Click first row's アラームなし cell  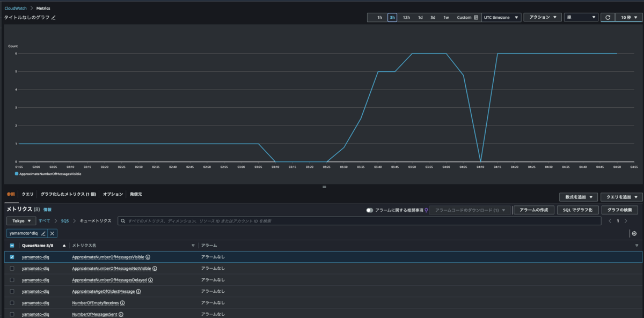coord(213,257)
